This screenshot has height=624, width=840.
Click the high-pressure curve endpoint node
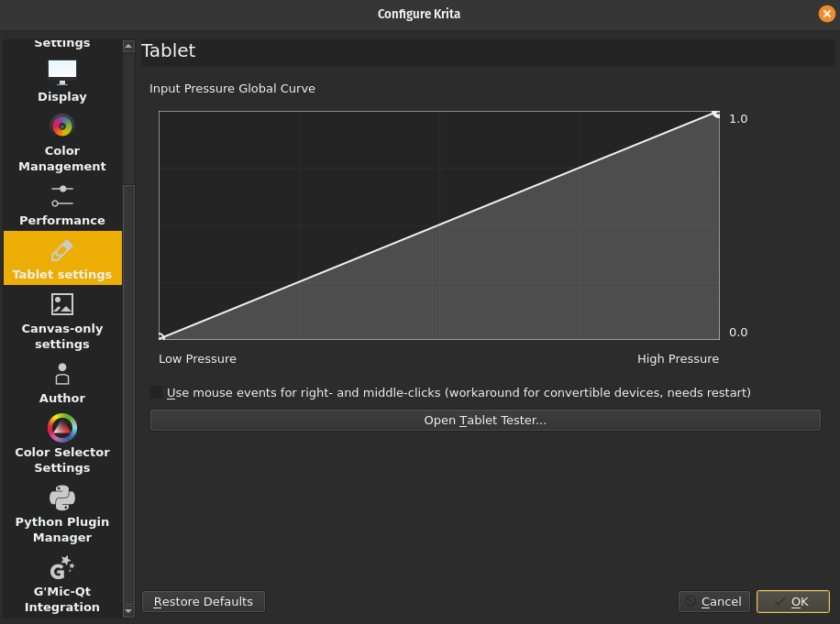click(x=716, y=114)
